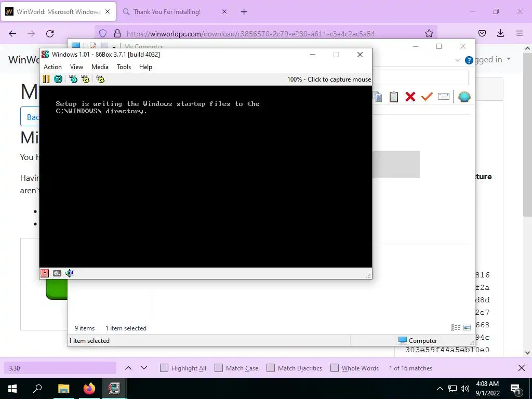Open tracking protection shield icon
The width and height of the screenshot is (532, 399).
click(x=103, y=33)
